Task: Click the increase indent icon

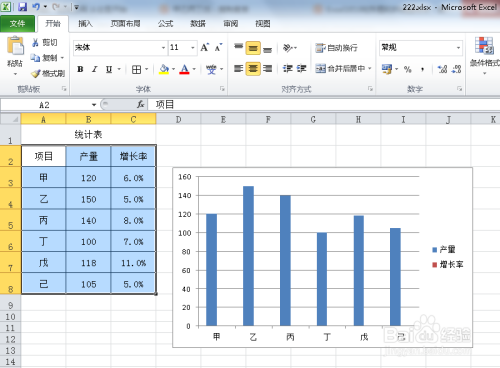Action: pos(301,69)
